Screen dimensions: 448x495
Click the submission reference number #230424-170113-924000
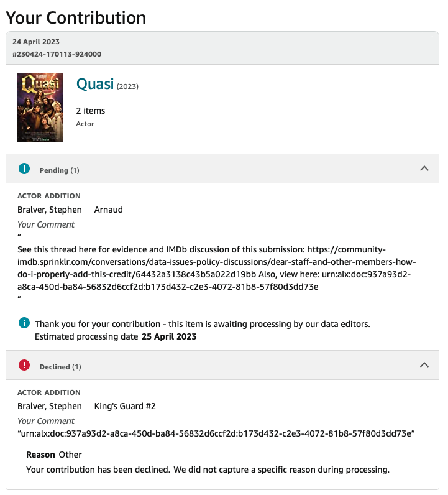(57, 54)
